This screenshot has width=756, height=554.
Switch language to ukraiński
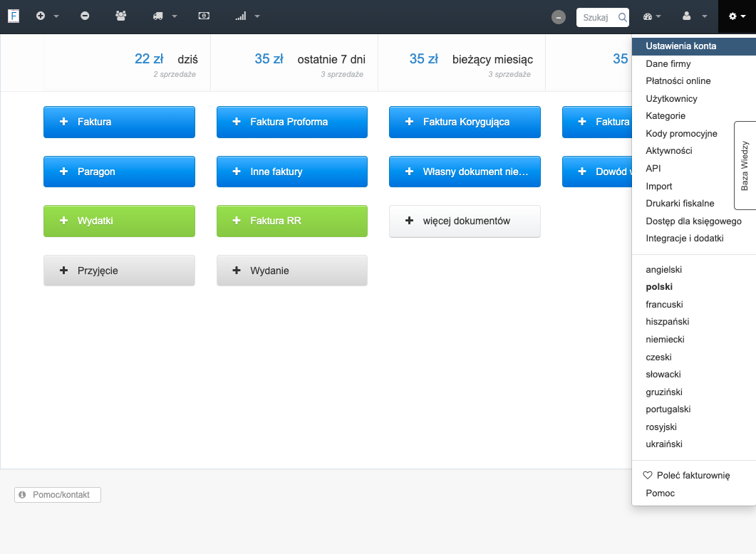pyautogui.click(x=694, y=444)
